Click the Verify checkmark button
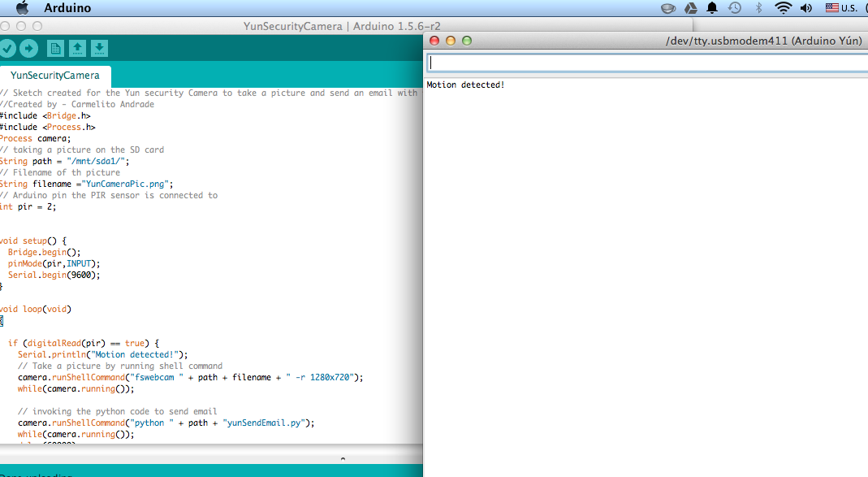Screen dimensions: 868x477 point(6,49)
